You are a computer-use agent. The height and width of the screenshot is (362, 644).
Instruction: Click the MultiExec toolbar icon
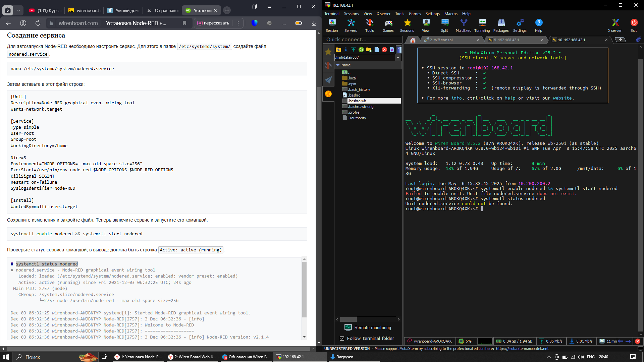pos(463,25)
